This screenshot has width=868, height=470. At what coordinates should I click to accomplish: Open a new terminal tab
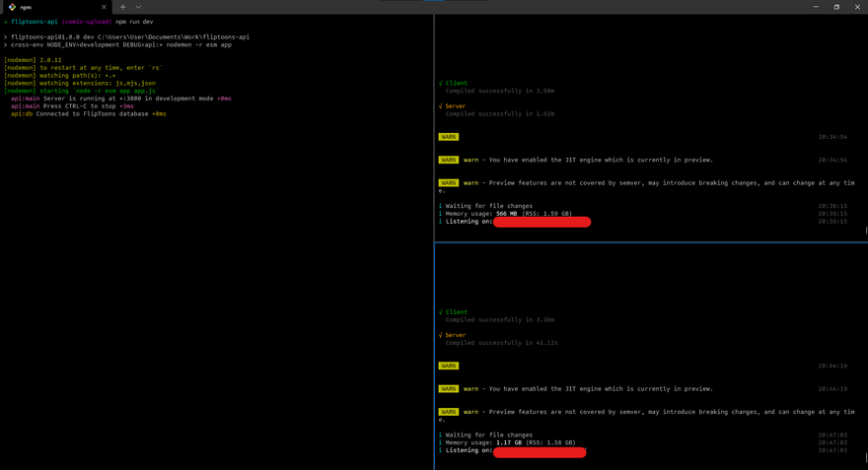pos(122,7)
